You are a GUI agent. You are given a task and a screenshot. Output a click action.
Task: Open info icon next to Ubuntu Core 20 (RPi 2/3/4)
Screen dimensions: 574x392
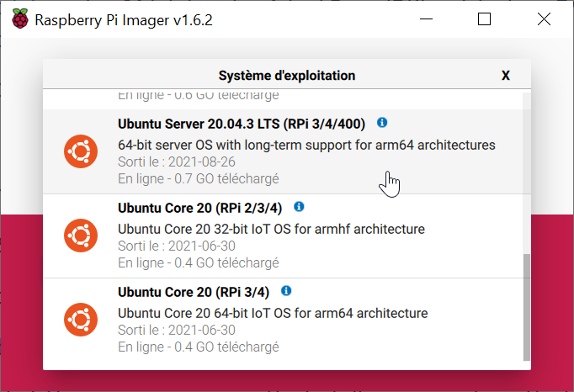click(x=299, y=207)
